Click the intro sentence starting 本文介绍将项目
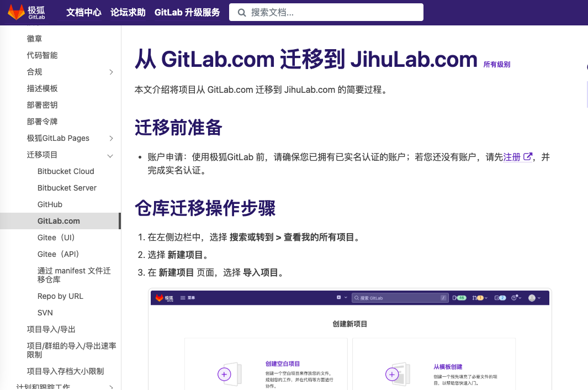The image size is (588, 390). point(261,89)
